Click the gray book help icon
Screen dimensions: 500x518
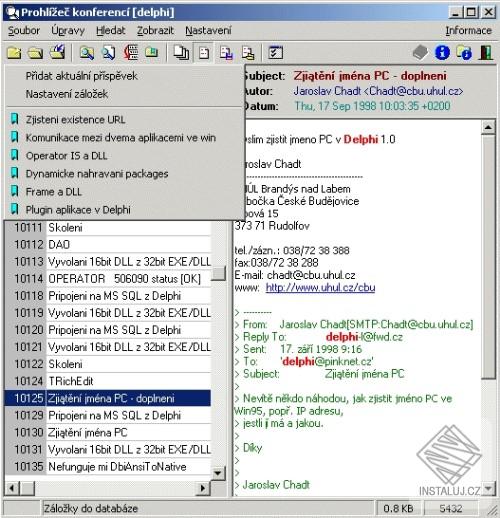point(420,53)
